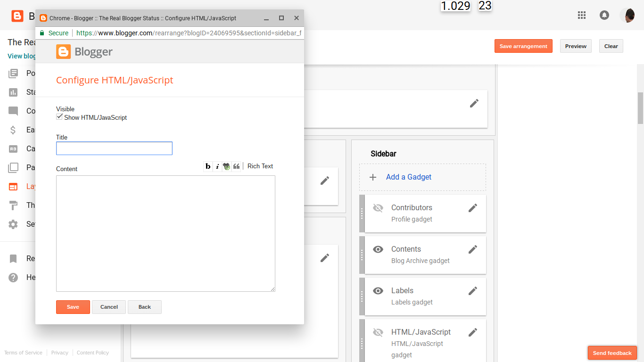Edit the HTML/JavaScript gadget

pos(473,332)
